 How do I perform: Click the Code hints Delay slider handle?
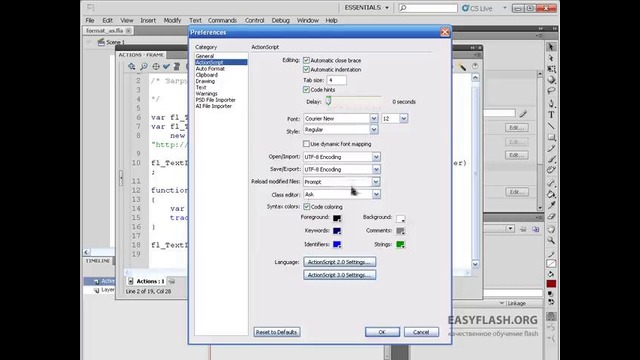tap(328, 101)
